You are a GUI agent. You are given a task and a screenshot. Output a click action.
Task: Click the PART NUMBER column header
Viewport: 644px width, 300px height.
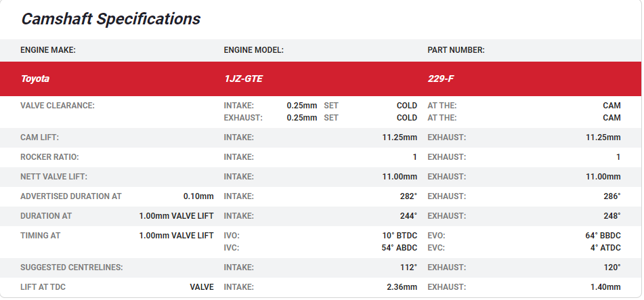point(456,50)
